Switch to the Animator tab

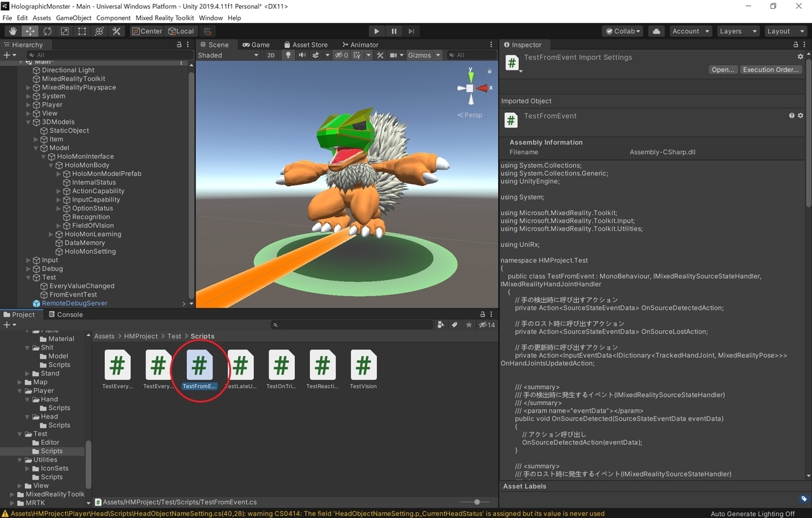pyautogui.click(x=361, y=45)
